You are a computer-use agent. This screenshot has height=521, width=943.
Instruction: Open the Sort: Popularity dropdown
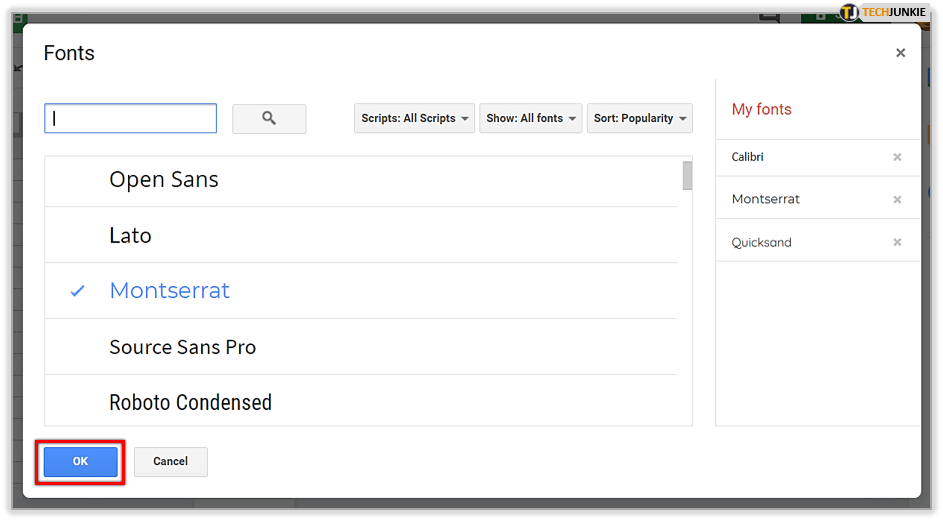(640, 118)
